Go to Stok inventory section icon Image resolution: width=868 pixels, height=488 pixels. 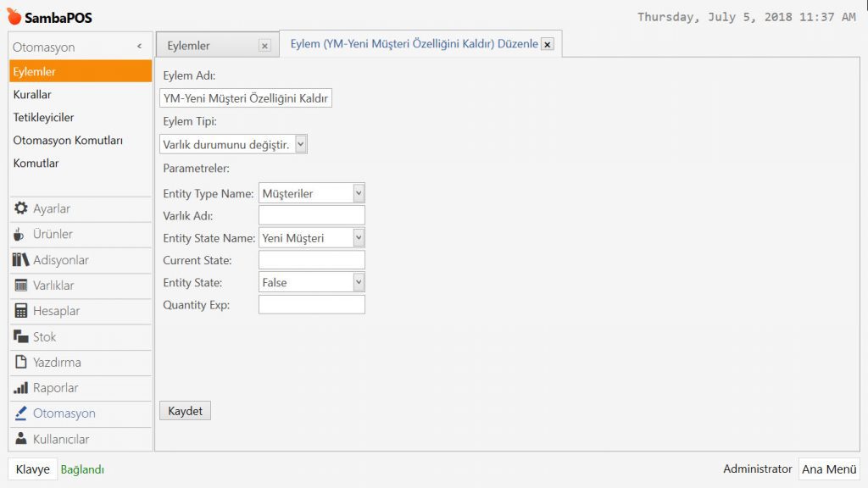(x=21, y=337)
